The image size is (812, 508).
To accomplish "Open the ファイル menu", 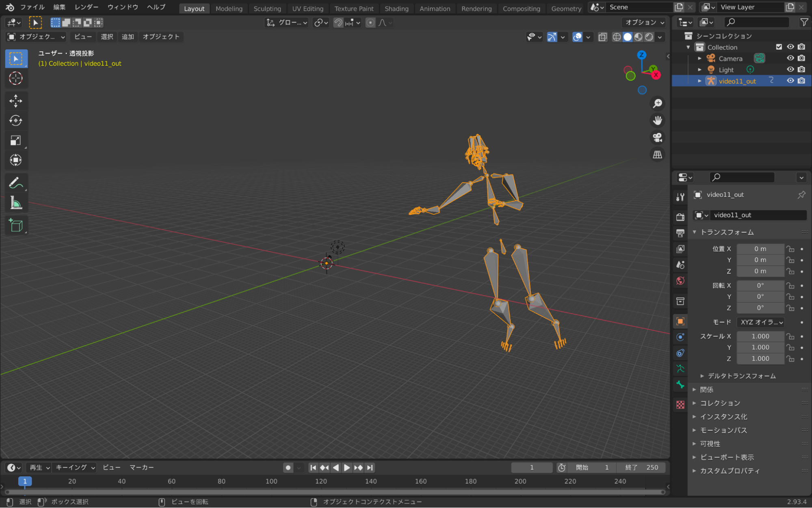I will point(32,7).
